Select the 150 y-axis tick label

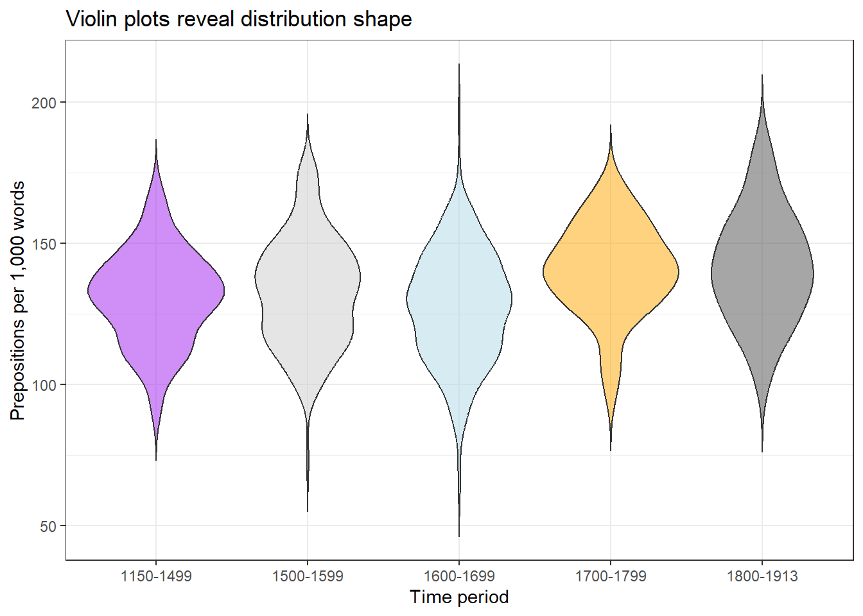coord(44,244)
